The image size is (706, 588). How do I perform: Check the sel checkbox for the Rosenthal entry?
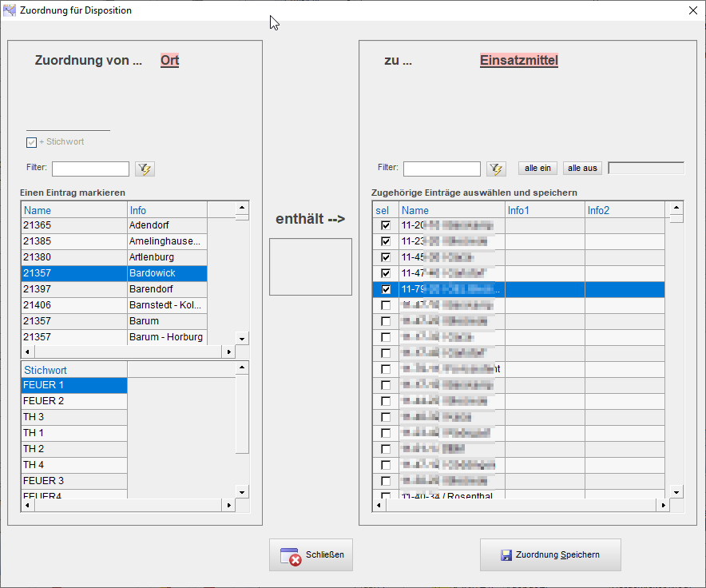386,496
